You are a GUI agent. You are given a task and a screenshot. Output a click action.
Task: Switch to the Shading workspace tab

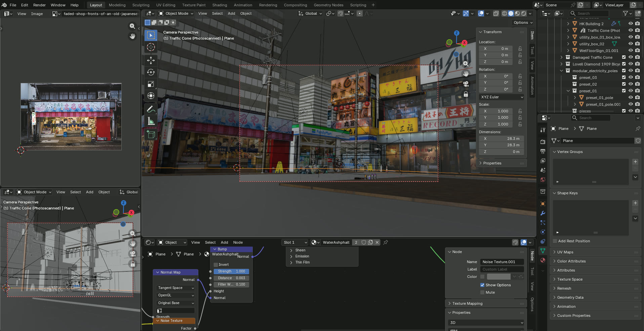(x=219, y=5)
